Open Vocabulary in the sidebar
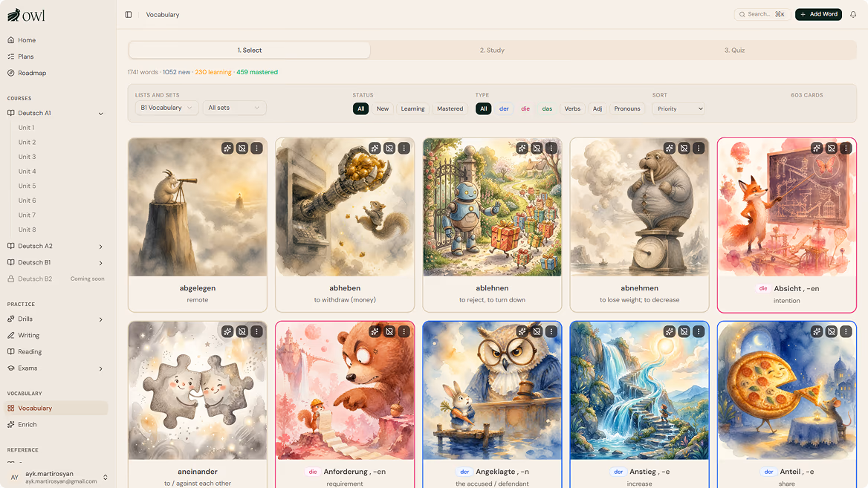 tap(55, 409)
